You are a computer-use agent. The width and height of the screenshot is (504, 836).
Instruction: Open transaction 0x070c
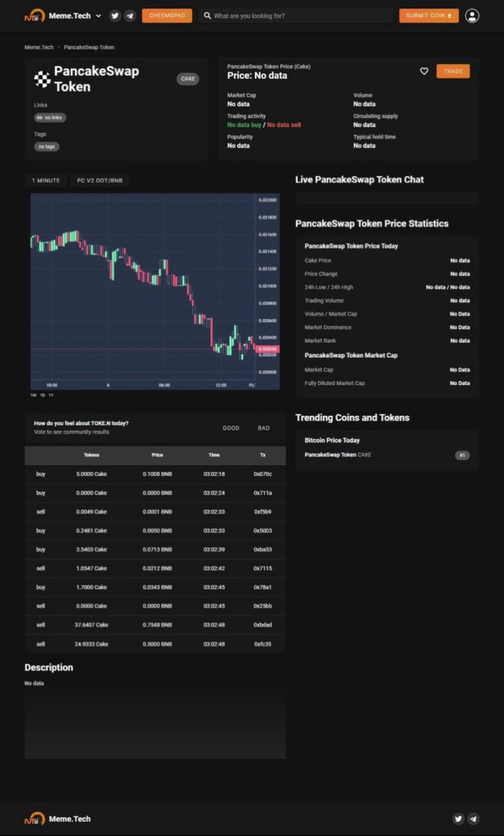pyautogui.click(x=262, y=474)
